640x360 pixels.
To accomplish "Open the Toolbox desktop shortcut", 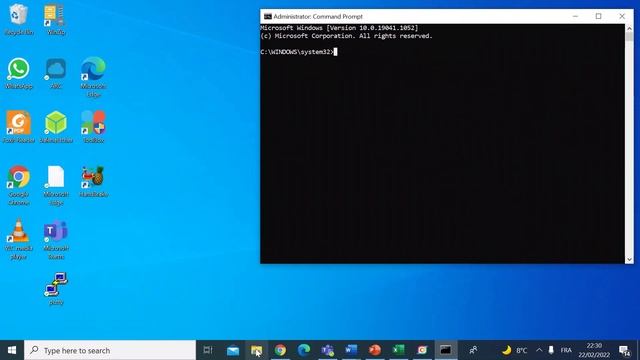I will click(x=93, y=127).
